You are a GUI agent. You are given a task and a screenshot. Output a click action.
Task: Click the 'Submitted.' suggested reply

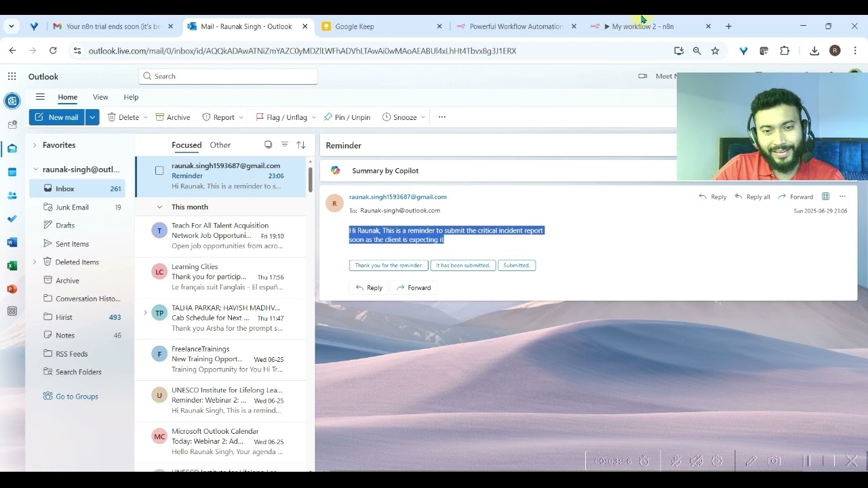pos(517,265)
